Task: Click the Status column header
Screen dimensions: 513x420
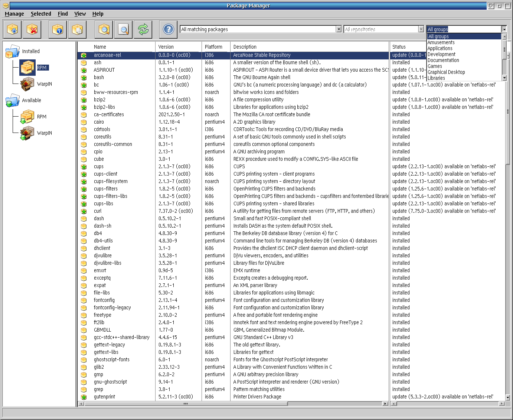Action: tap(399, 47)
